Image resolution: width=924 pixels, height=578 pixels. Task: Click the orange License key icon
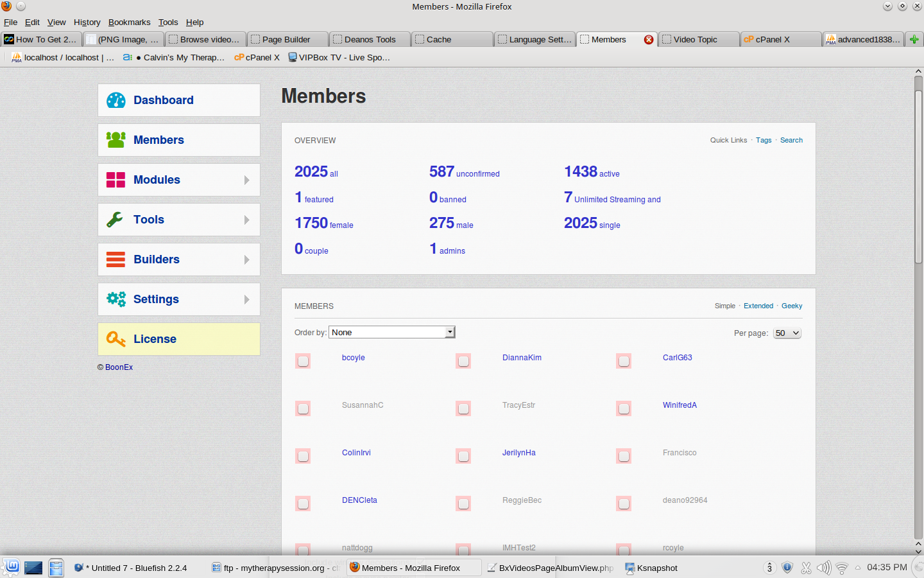click(x=116, y=339)
